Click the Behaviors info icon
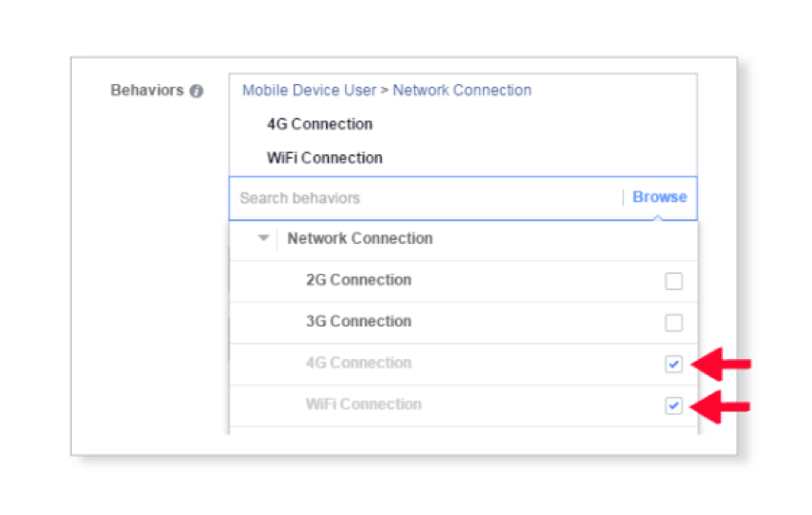812x515 pixels. point(196,91)
